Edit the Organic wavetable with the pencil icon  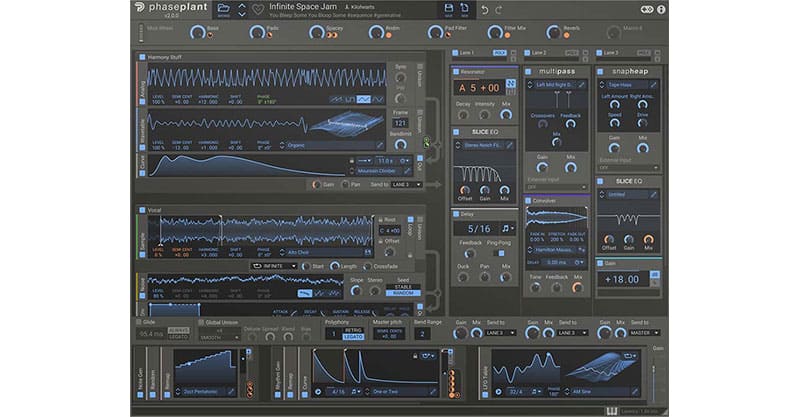[x=380, y=145]
